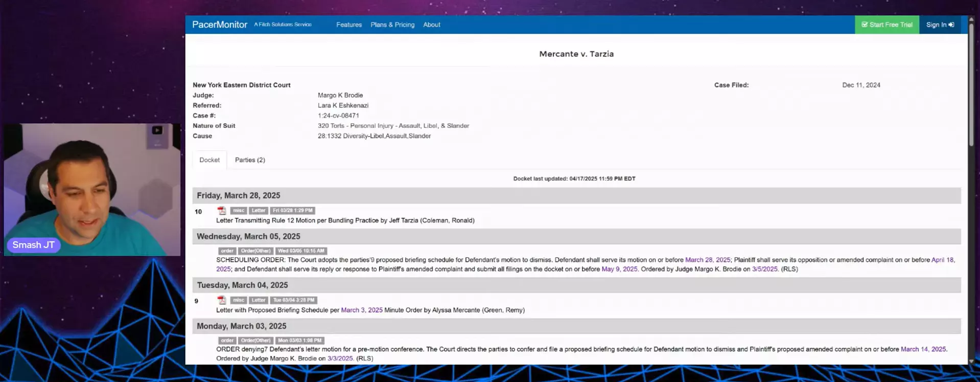The width and height of the screenshot is (980, 382).
Task: Click the case filed date Dec 11, 2024
Action: [861, 85]
